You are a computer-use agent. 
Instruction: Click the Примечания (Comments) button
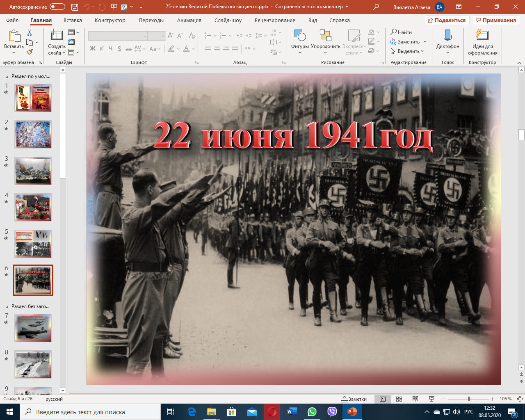[x=496, y=20]
